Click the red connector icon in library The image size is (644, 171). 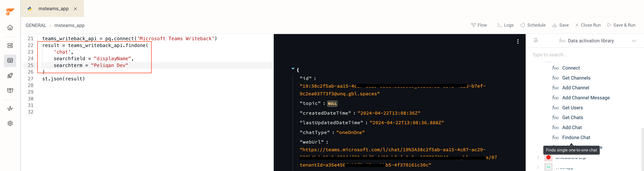coord(548,157)
